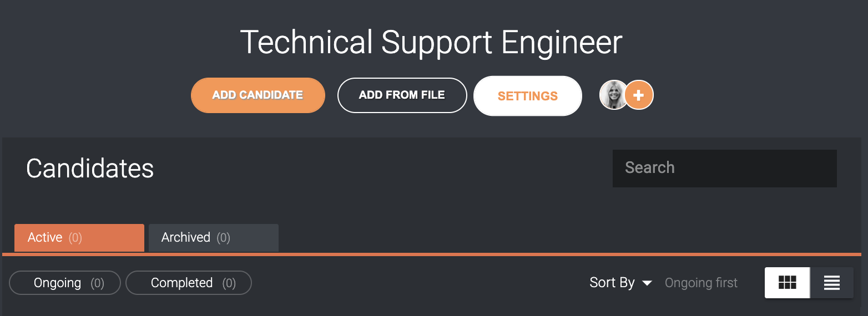This screenshot has height=316, width=868.
Task: Open the blonde user's avatar photo
Action: (x=613, y=95)
